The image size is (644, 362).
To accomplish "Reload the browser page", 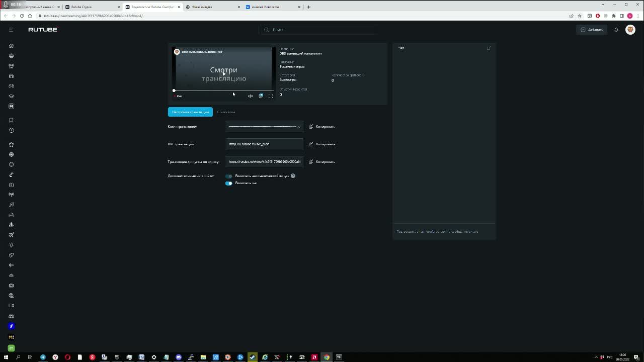I will 22,16.
